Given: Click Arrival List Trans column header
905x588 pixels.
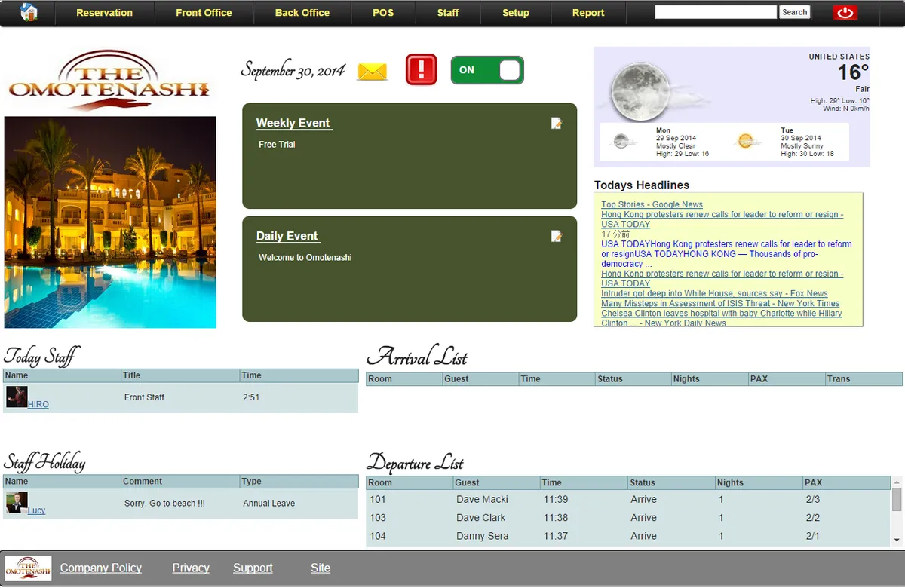Looking at the screenshot, I should click(x=864, y=379).
